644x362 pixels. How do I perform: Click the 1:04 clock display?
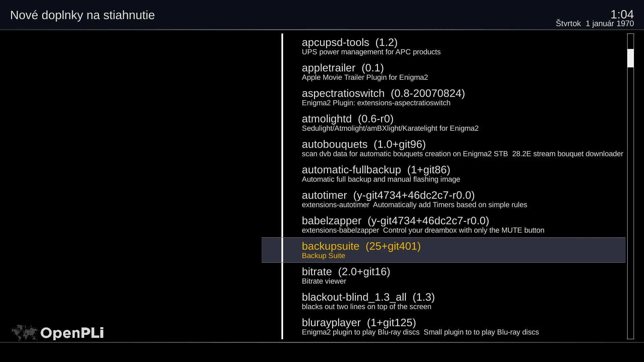click(622, 14)
